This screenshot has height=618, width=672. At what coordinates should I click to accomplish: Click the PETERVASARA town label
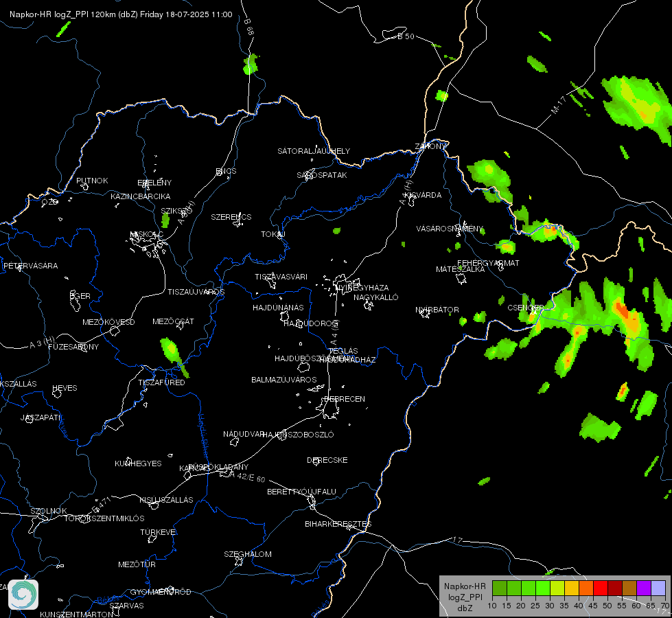(30, 266)
